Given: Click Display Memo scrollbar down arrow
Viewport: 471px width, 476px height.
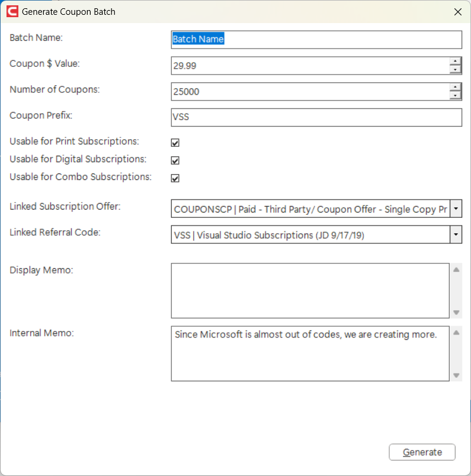Looking at the screenshot, I should 456,312.
